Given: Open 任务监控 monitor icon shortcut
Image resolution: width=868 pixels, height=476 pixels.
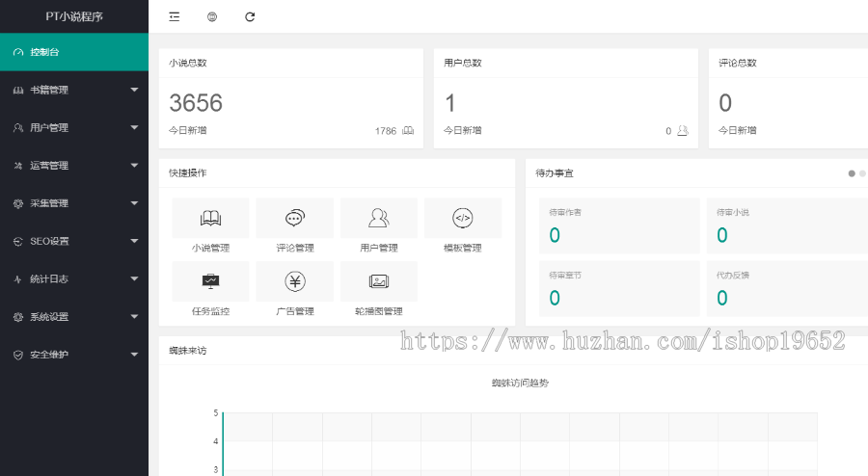Looking at the screenshot, I should tap(210, 281).
